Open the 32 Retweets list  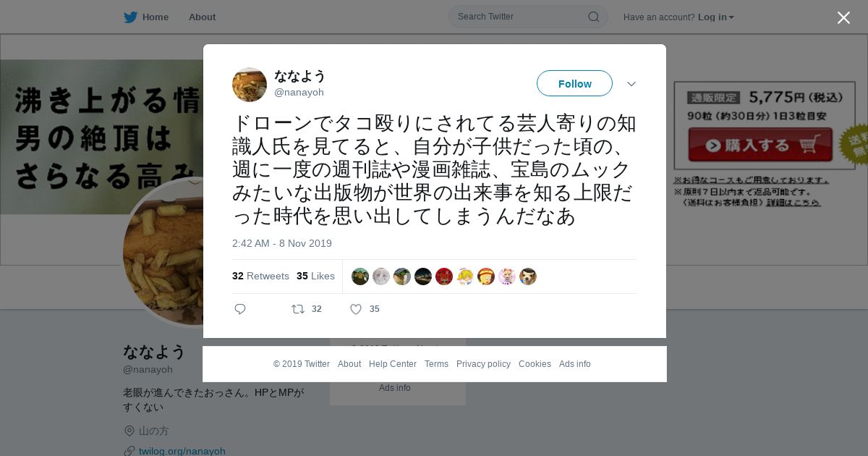click(x=260, y=276)
